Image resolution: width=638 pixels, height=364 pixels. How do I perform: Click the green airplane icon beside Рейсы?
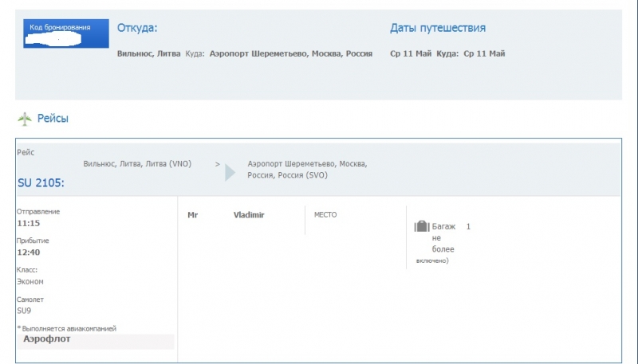tap(25, 119)
